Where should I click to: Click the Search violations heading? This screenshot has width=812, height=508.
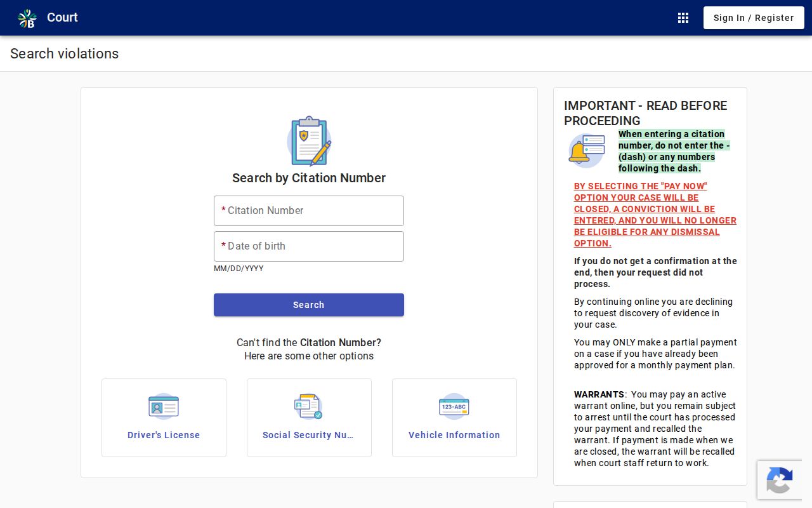point(65,53)
